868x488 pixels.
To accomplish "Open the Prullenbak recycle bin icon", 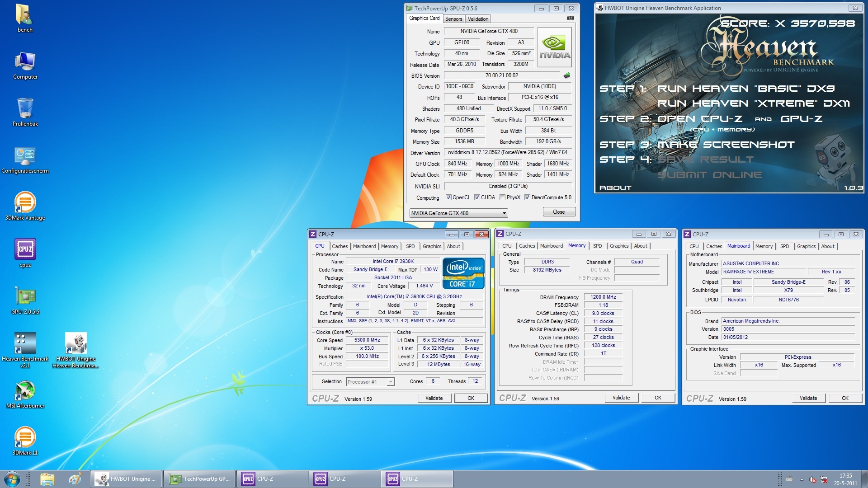I will pyautogui.click(x=25, y=108).
